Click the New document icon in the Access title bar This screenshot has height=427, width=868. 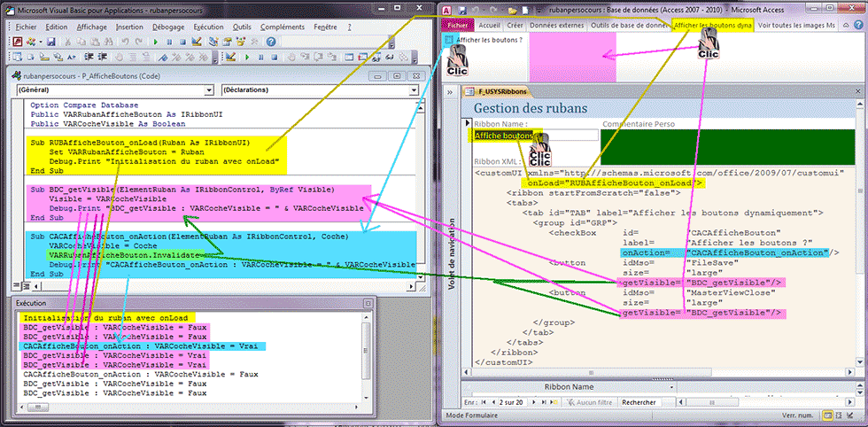point(525,11)
